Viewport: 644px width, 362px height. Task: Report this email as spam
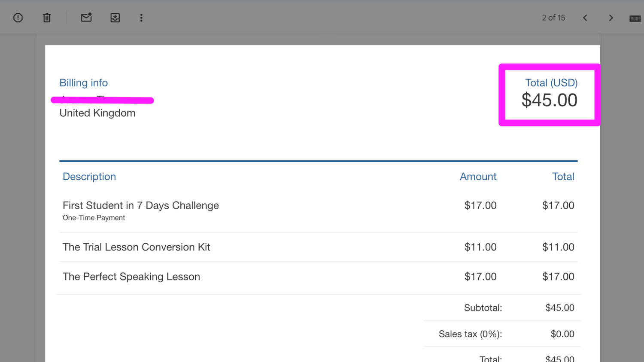[x=18, y=18]
